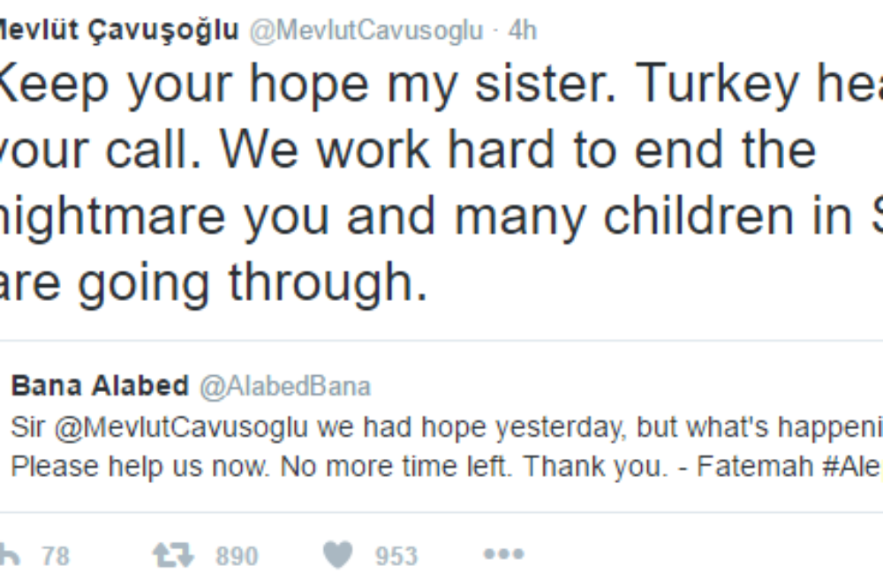Open the tweet's 4h timestamp link
This screenshot has width=883, height=588.
point(523,30)
